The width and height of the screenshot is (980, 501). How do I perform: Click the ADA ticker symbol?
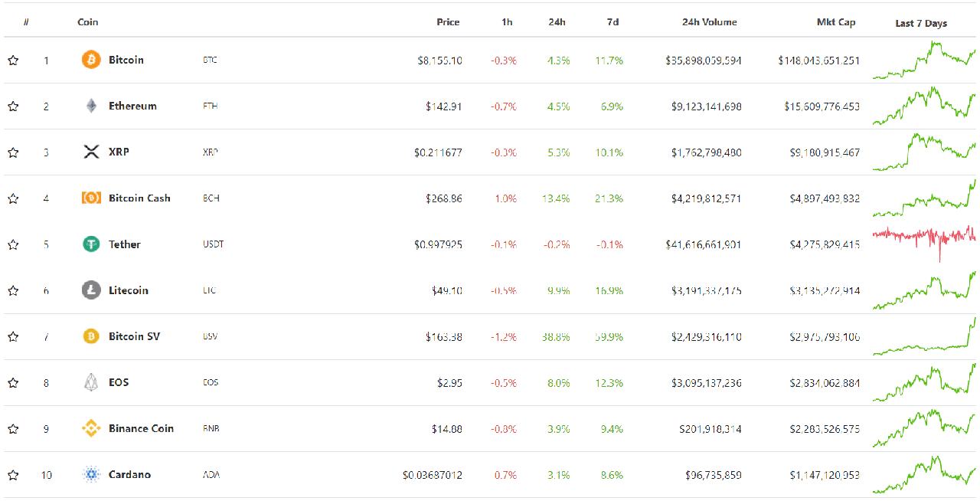[x=211, y=475]
